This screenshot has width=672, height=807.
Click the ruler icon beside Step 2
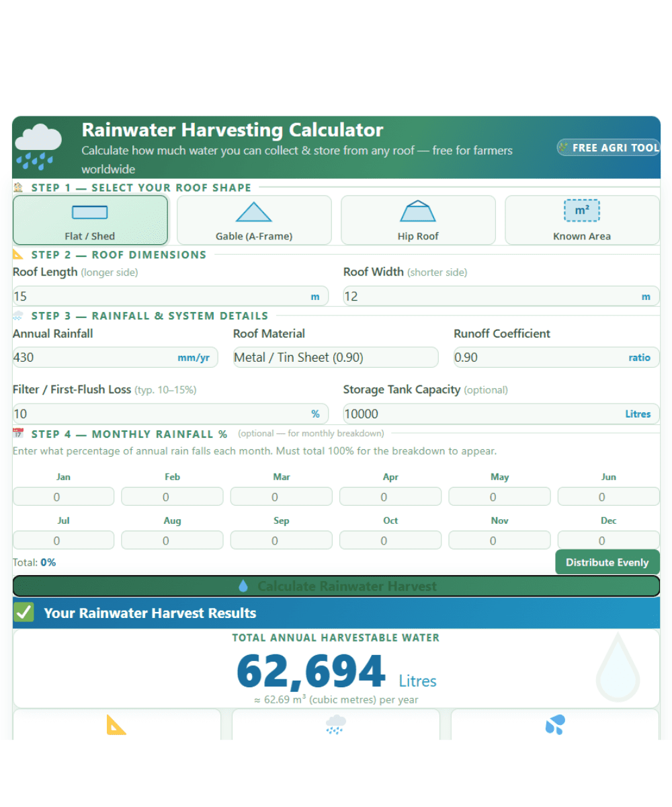(x=18, y=254)
